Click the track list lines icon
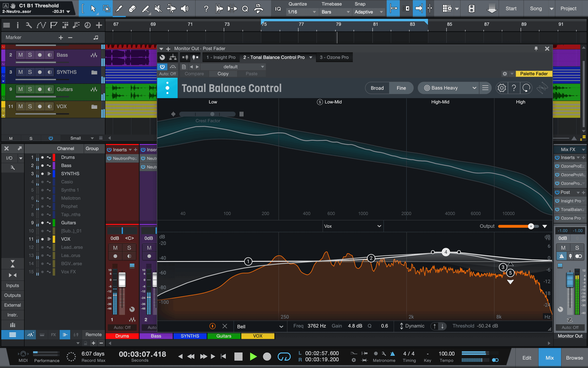588x368 pixels. click(7, 25)
